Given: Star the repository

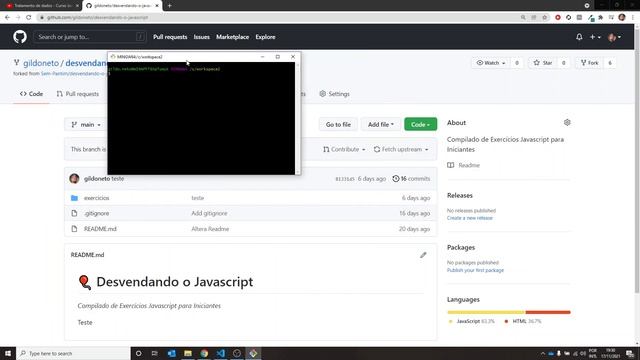Looking at the screenshot, I should (543, 63).
